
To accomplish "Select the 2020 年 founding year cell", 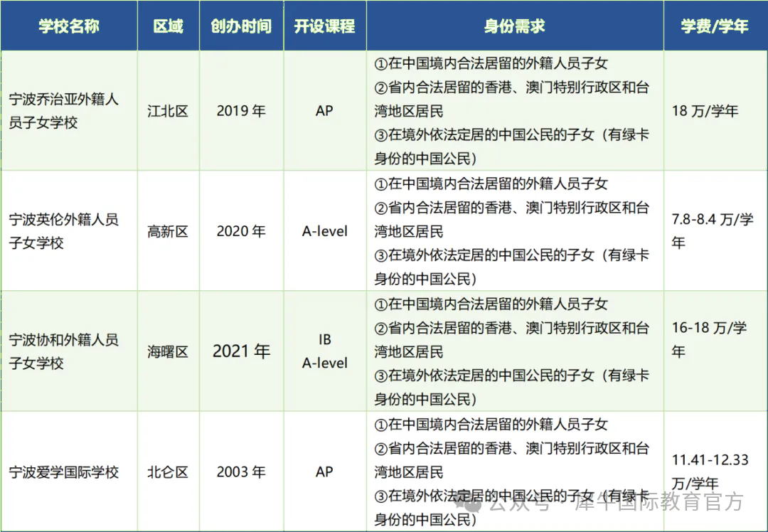I will 242,231.
